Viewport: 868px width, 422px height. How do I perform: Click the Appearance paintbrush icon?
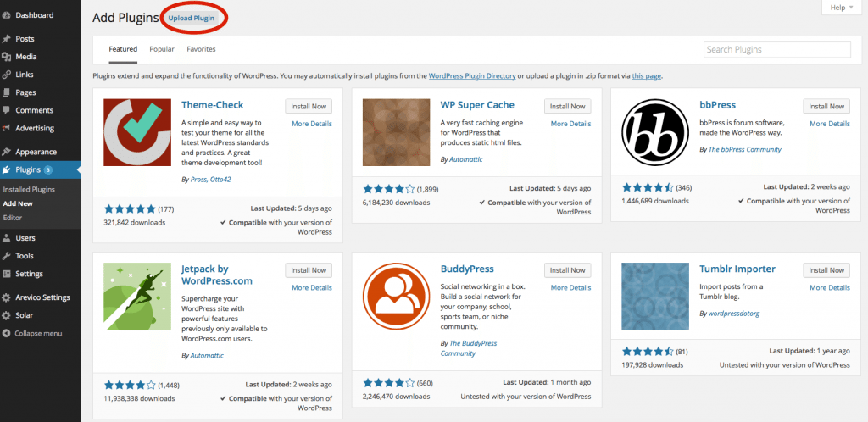(x=7, y=152)
